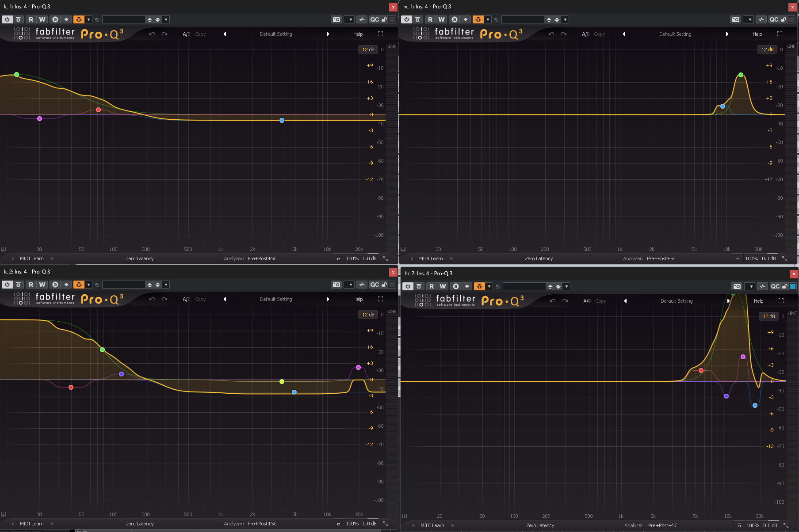Viewport: 799px width, 532px height.
Task: Enter full screen mode in lc 1 Pro-Q 3
Action: click(x=380, y=34)
